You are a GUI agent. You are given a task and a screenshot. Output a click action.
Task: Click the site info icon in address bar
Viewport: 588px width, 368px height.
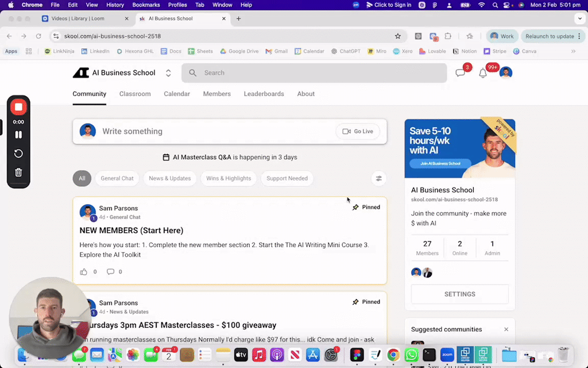(x=56, y=36)
